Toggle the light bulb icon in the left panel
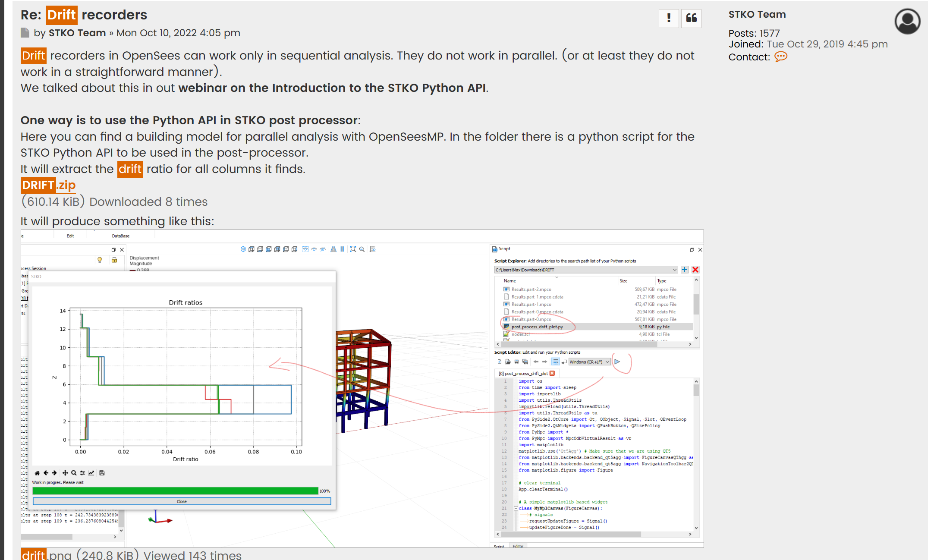 100,260
